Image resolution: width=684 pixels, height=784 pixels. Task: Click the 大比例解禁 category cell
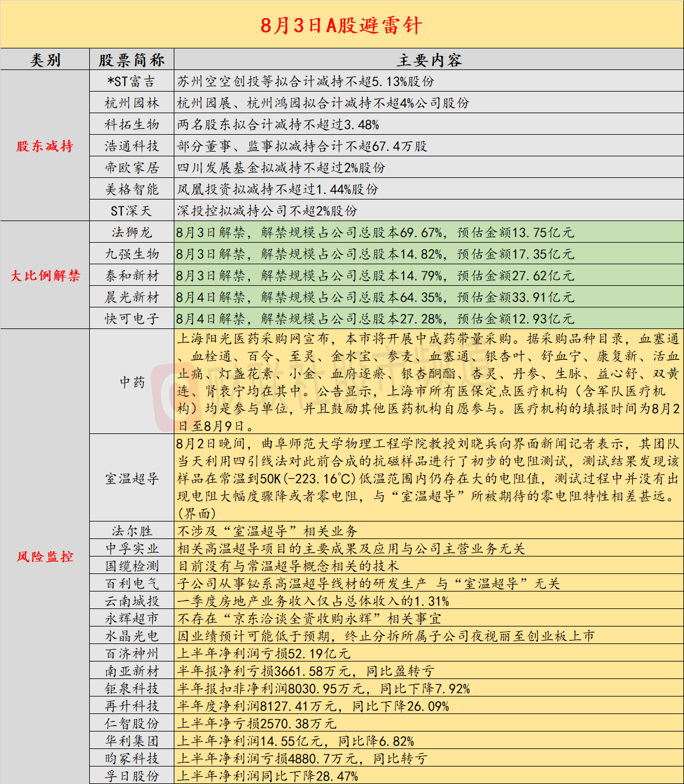[45, 275]
